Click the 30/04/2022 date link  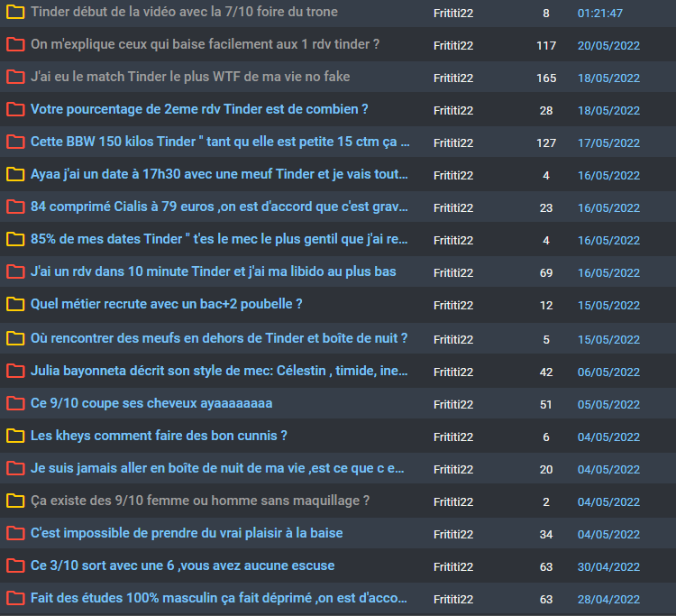click(x=608, y=566)
